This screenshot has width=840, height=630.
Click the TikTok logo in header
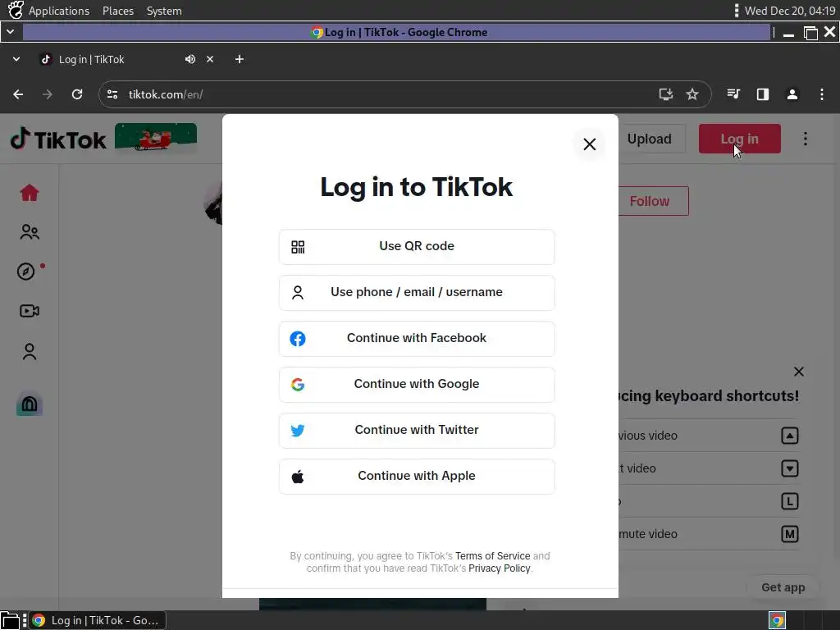[58, 139]
